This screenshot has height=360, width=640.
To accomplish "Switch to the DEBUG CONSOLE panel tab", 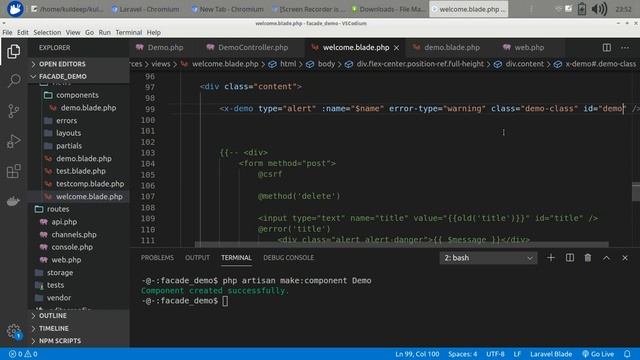I will 289,258.
